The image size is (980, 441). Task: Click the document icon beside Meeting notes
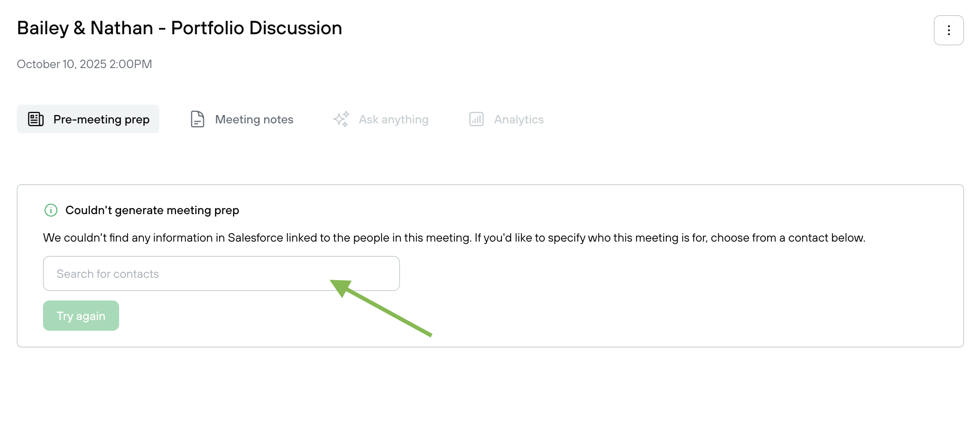point(197,119)
